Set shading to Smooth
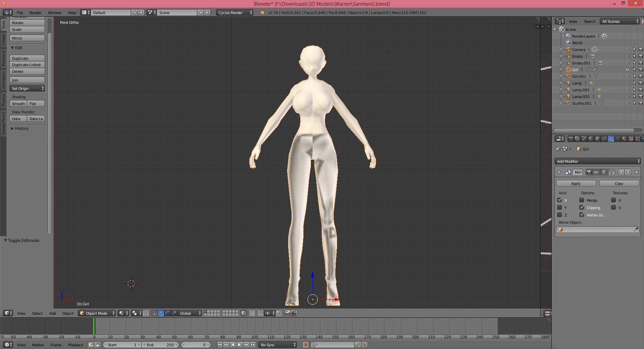644x349 pixels. pyautogui.click(x=18, y=104)
